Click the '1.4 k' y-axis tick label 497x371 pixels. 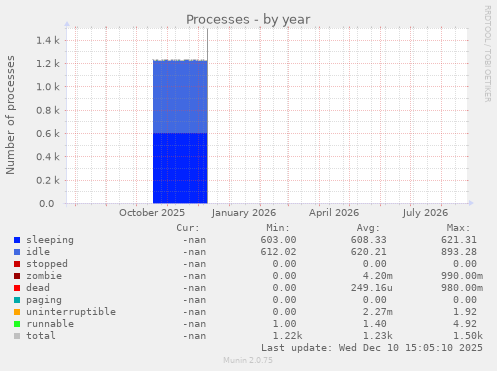pyautogui.click(x=48, y=41)
